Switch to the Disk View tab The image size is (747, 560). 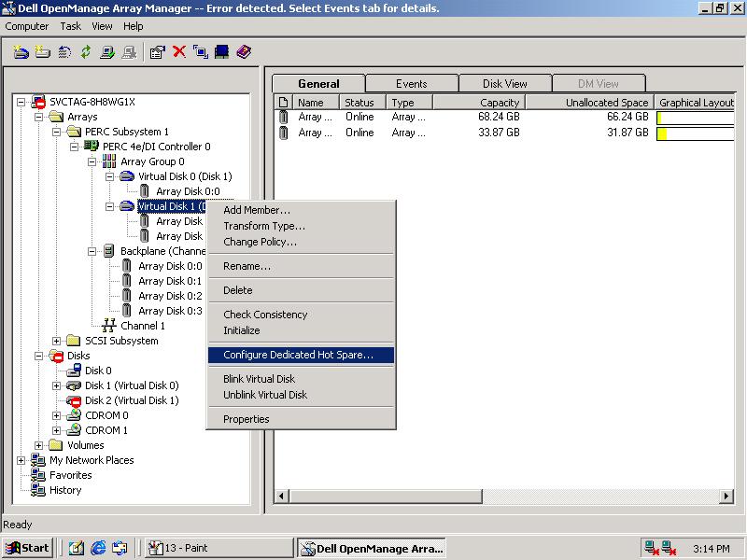click(x=505, y=84)
